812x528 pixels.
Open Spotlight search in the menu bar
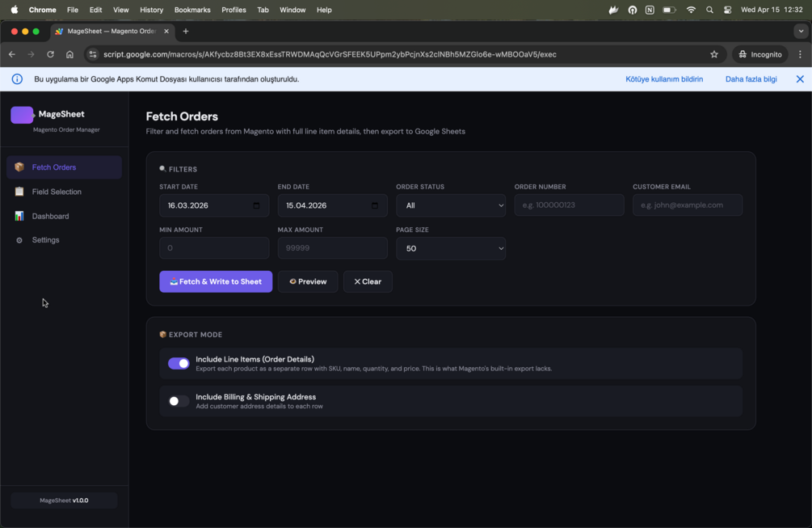709,10
